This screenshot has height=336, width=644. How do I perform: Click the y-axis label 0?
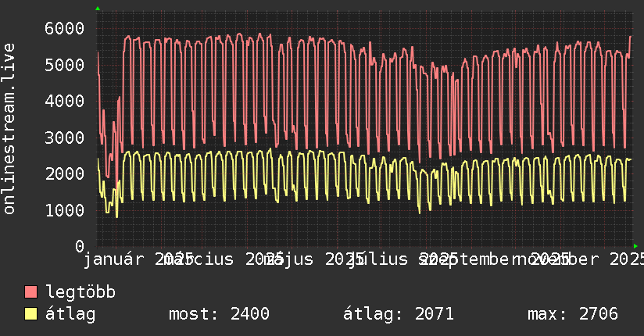tap(80, 246)
